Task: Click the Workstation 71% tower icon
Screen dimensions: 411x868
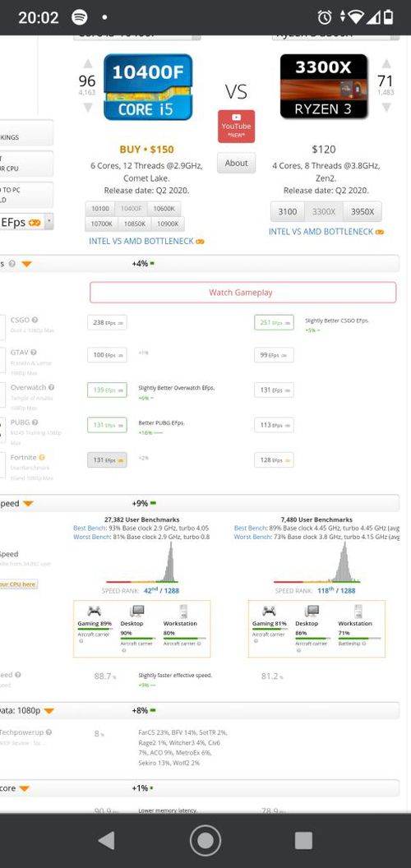Action: tap(358, 612)
